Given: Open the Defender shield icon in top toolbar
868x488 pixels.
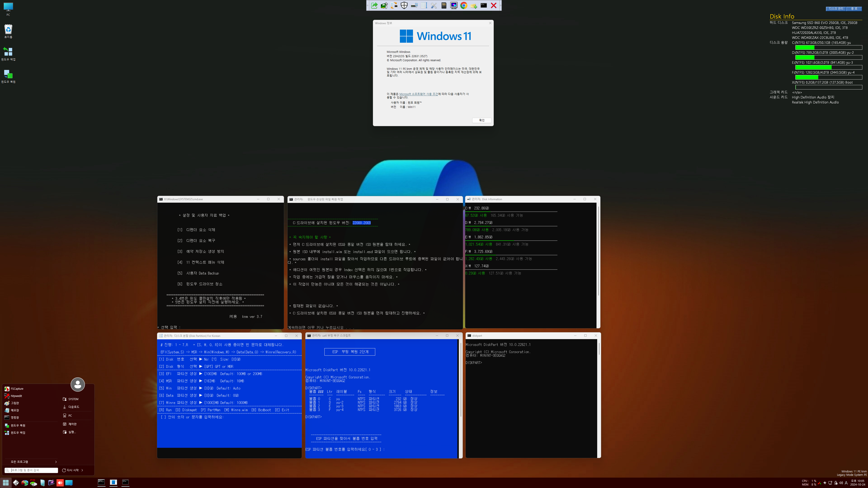Looking at the screenshot, I should click(x=404, y=5).
